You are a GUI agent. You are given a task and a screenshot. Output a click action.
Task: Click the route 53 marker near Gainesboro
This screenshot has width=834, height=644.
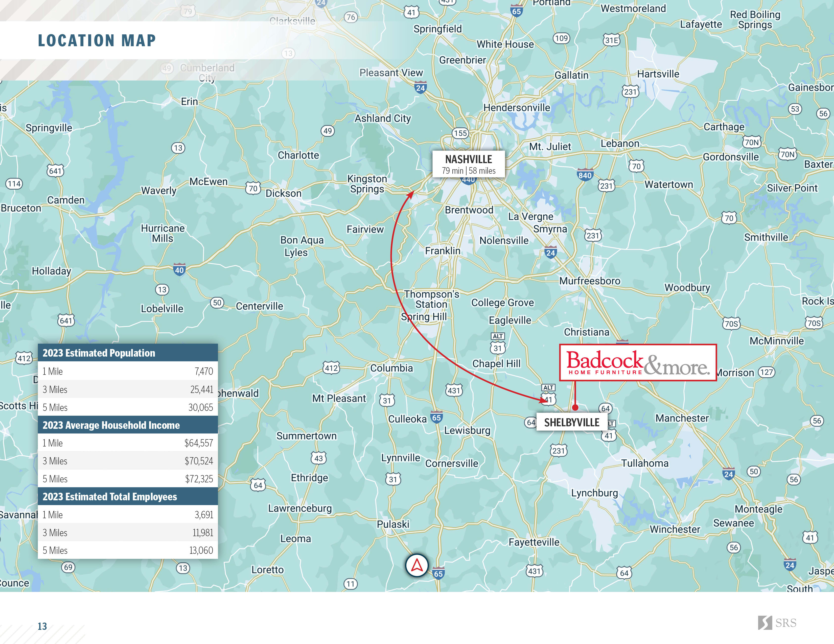(x=795, y=109)
